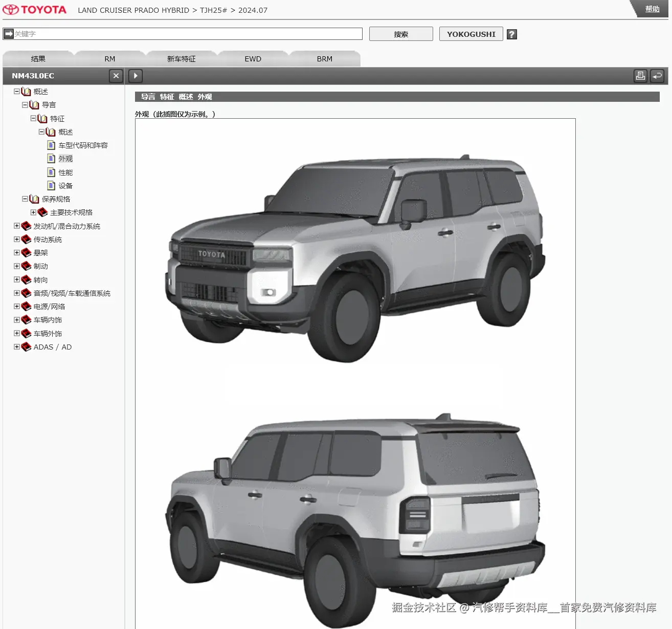
Task: Open the question mark help icon
Action: tap(511, 34)
